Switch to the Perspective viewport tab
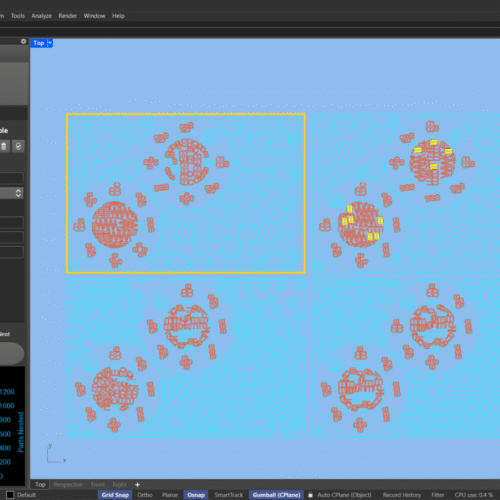 coord(68,484)
